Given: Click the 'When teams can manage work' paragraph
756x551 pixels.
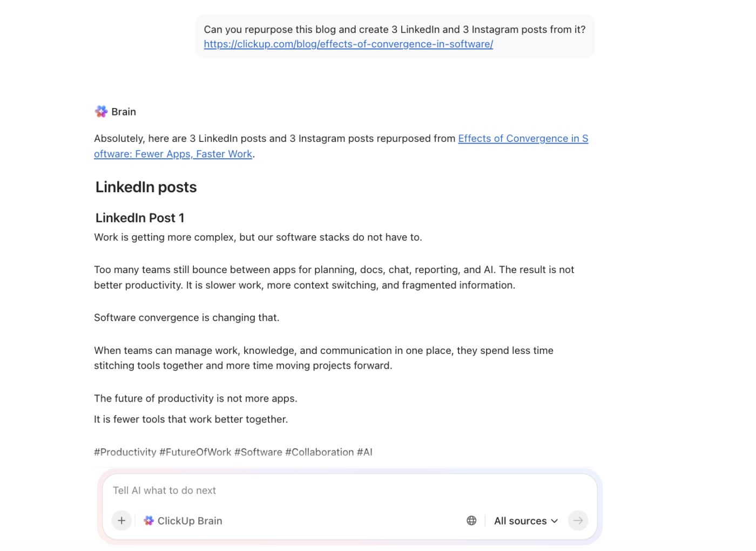Looking at the screenshot, I should (323, 358).
